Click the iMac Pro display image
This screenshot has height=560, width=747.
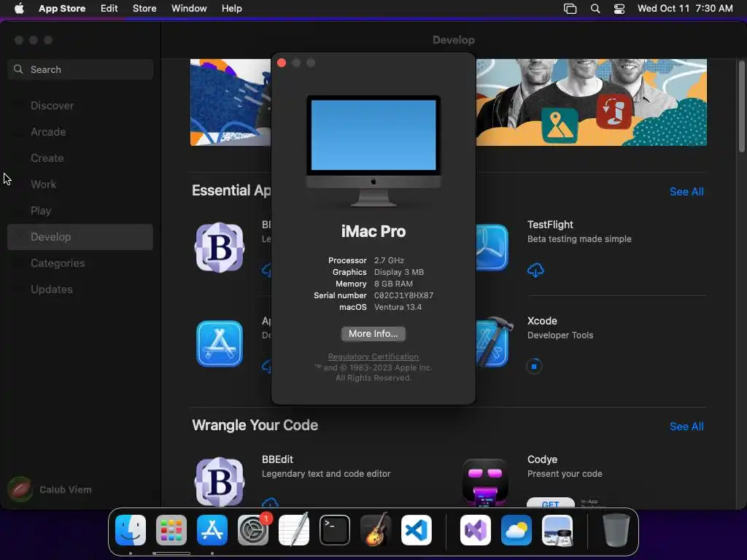pyautogui.click(x=373, y=150)
